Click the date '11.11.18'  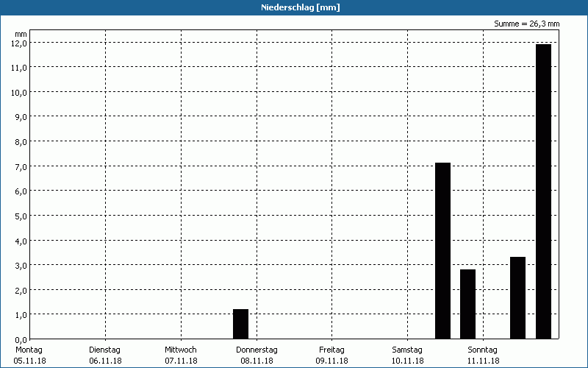(484, 361)
